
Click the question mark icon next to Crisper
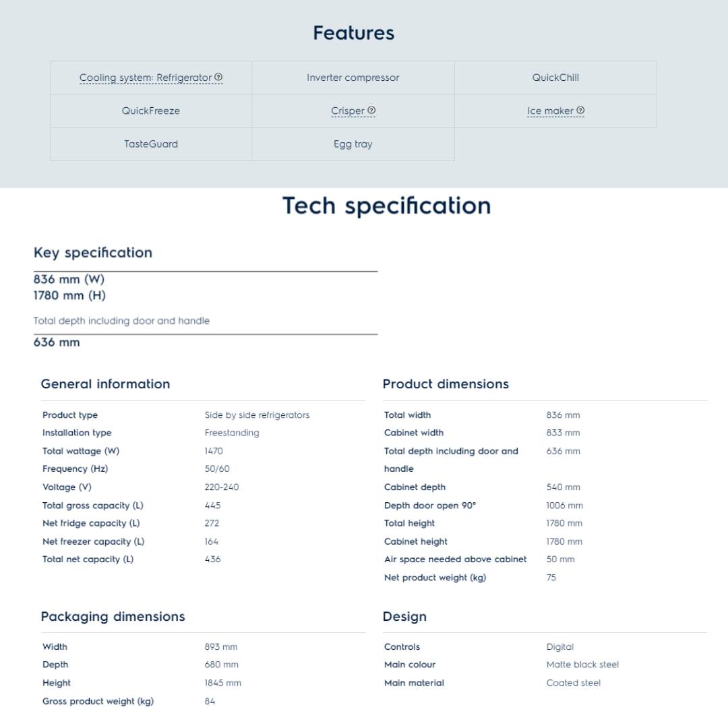point(372,111)
